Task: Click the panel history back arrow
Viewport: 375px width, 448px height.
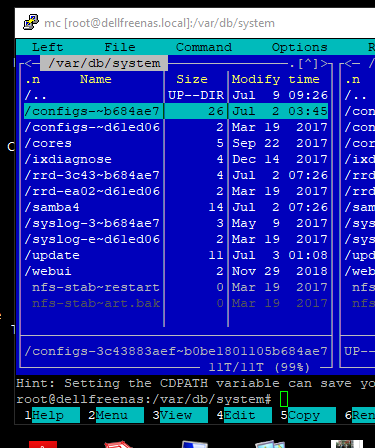Action: tap(28, 63)
